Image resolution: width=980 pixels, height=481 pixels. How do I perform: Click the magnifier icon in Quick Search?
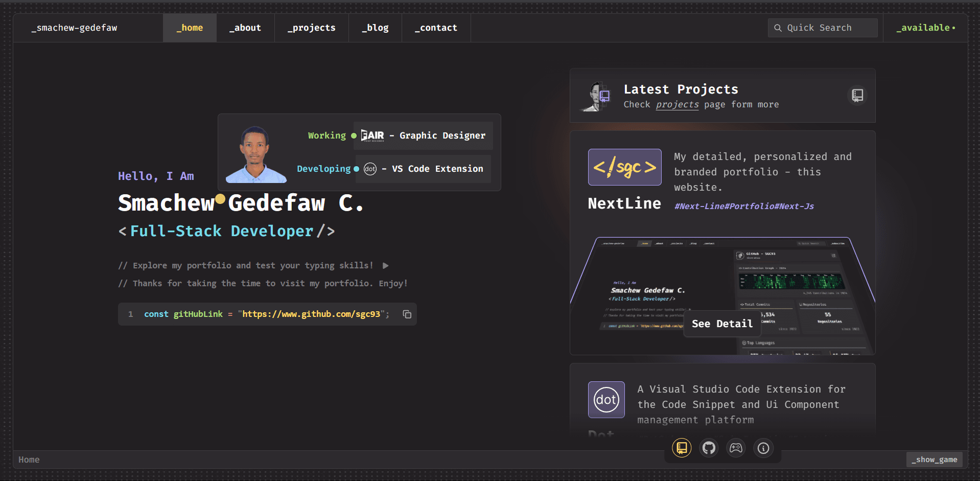coord(778,28)
